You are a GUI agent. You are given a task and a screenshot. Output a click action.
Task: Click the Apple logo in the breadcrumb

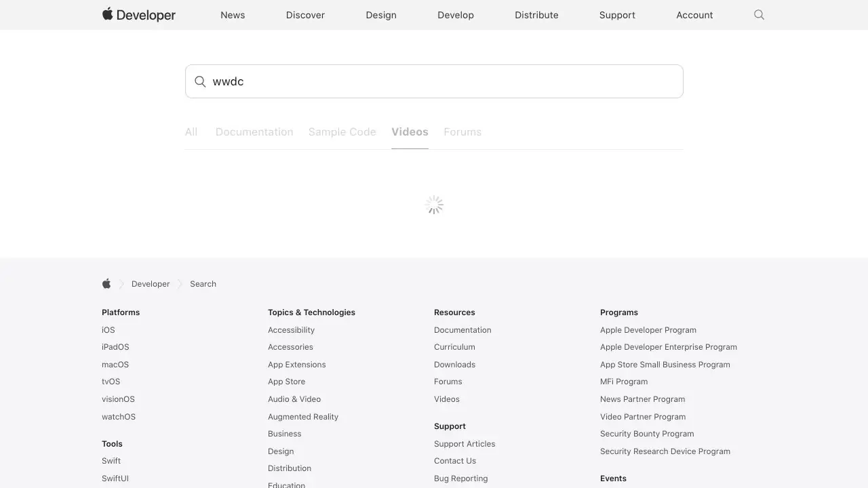point(106,283)
